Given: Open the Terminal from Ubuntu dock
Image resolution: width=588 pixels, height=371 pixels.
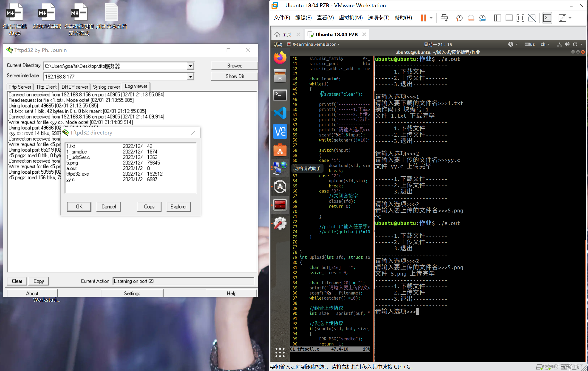Looking at the screenshot, I should pos(280,95).
